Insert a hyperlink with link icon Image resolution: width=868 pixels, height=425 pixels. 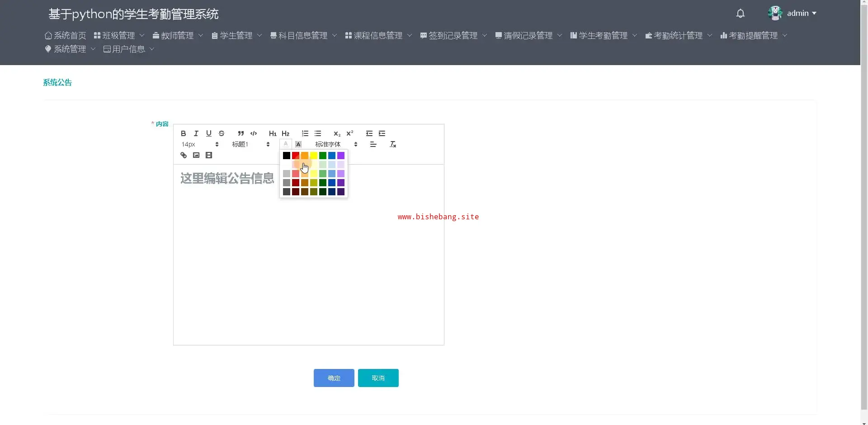click(184, 155)
